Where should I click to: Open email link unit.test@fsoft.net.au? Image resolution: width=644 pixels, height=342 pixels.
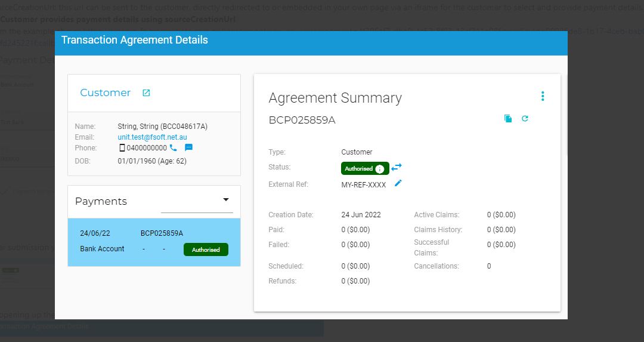click(x=153, y=137)
